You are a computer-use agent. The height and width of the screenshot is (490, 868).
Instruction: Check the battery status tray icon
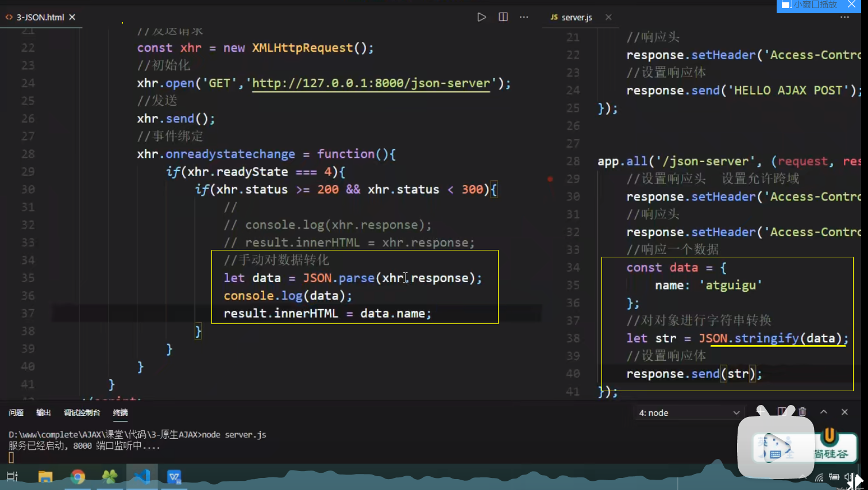pos(834,477)
